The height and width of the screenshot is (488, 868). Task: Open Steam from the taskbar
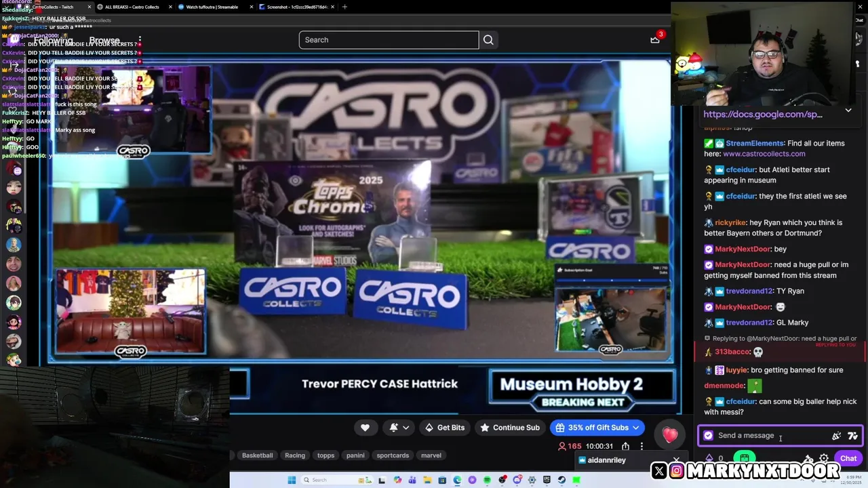pyautogui.click(x=561, y=480)
